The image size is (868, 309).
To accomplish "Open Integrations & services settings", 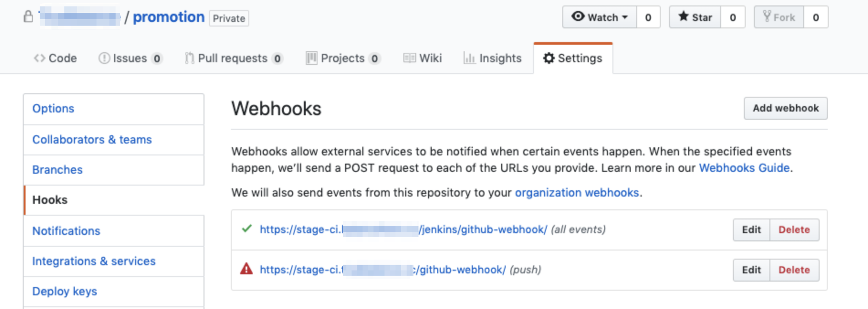I will [114, 261].
